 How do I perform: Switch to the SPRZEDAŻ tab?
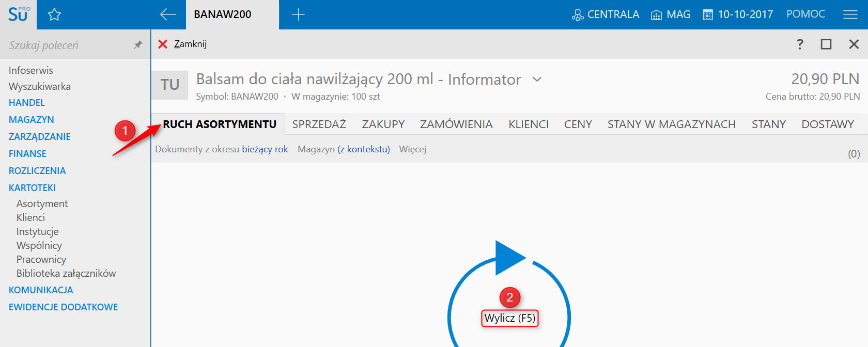pos(319,124)
